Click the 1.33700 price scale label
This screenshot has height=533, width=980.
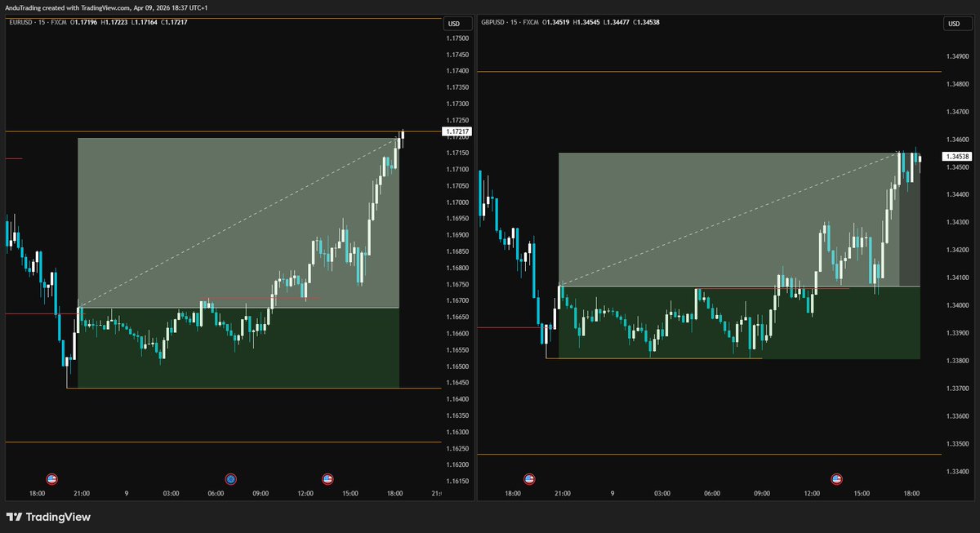tap(957, 389)
